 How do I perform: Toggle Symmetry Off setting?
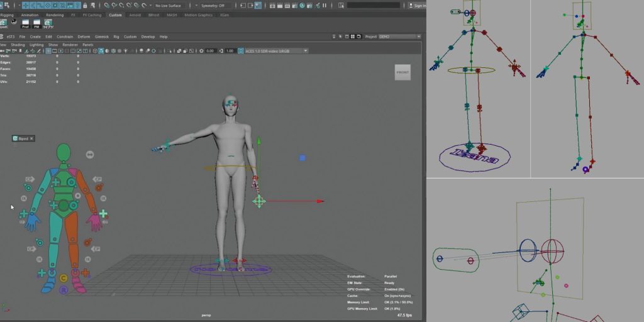[x=213, y=6]
